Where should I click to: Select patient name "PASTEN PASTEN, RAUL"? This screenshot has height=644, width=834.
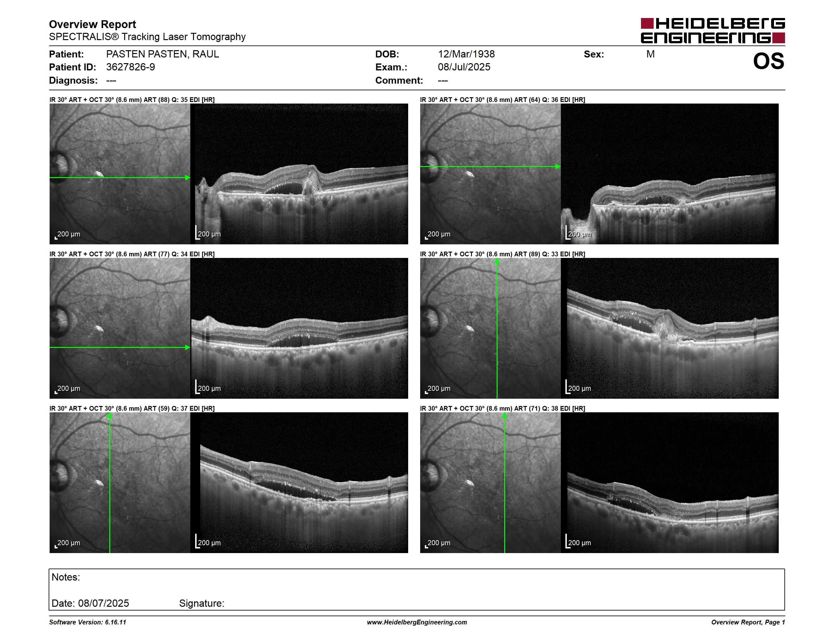(x=163, y=54)
